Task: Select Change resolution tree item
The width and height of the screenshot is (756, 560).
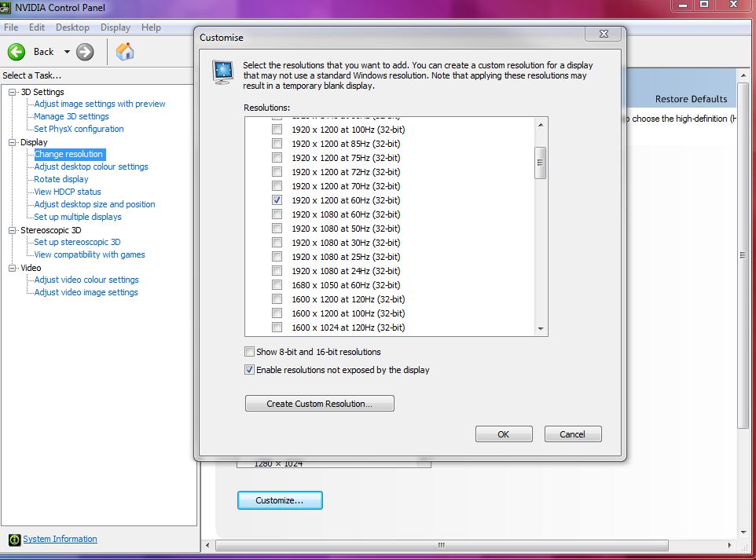Action: point(69,154)
